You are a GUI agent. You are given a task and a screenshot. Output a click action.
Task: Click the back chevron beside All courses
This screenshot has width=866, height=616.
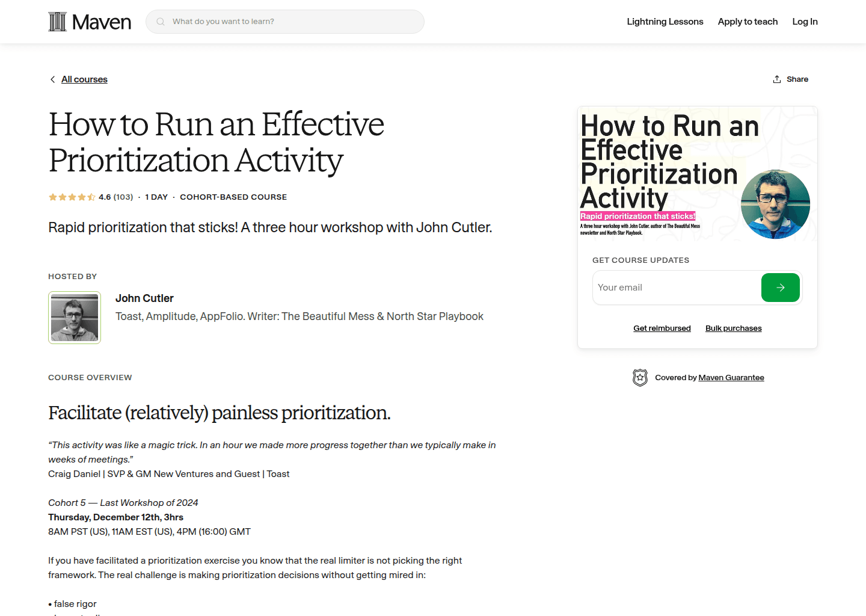[52, 79]
